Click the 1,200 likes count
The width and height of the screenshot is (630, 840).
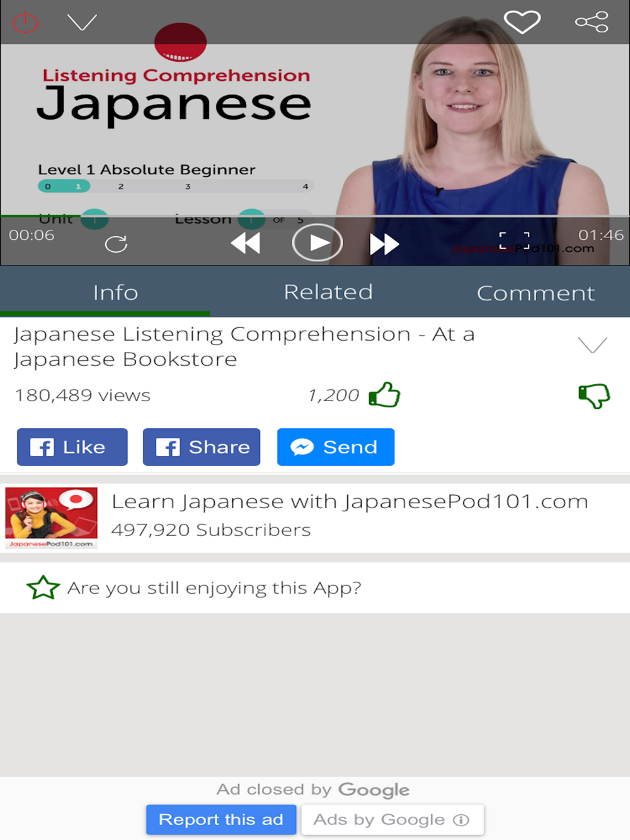click(333, 395)
